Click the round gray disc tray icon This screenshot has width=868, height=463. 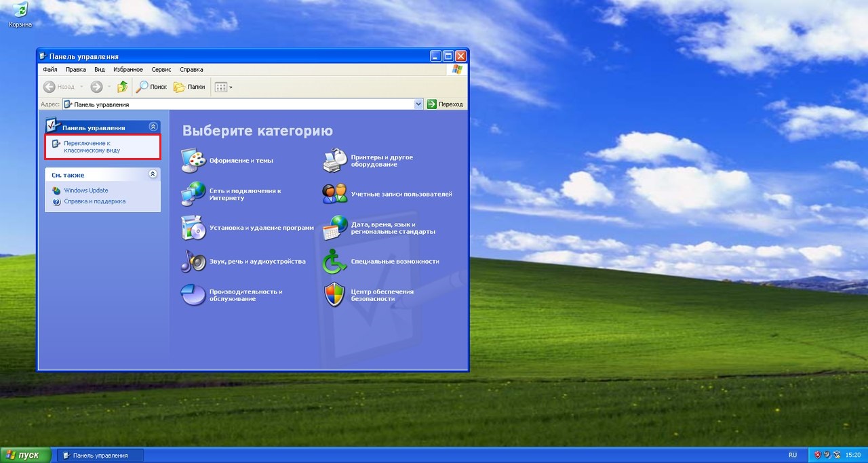pyautogui.click(x=827, y=455)
